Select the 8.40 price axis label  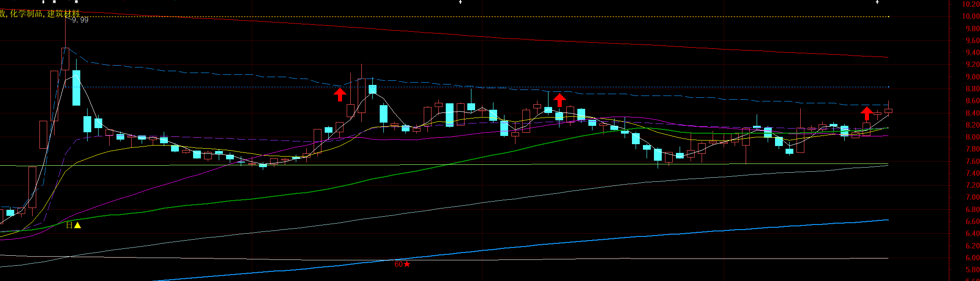pyautogui.click(x=972, y=113)
